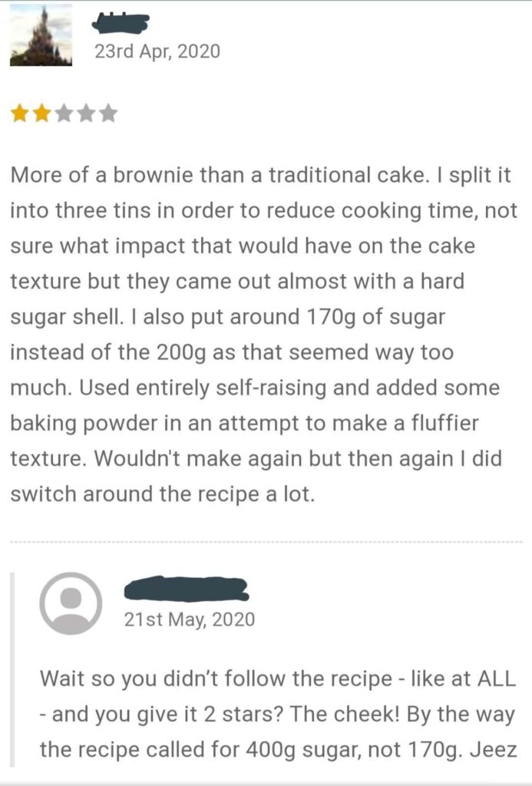
Task: Open the reviewer's castle profile picture
Action: pyautogui.click(x=41, y=35)
